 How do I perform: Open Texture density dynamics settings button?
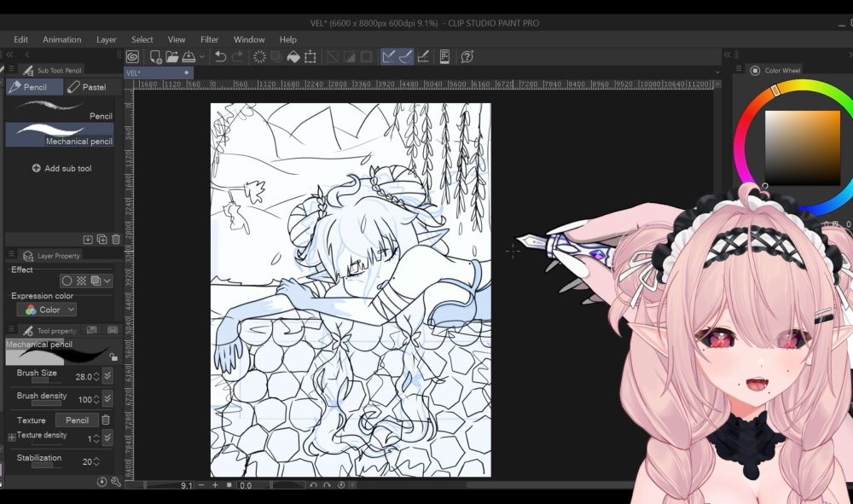[x=107, y=437]
